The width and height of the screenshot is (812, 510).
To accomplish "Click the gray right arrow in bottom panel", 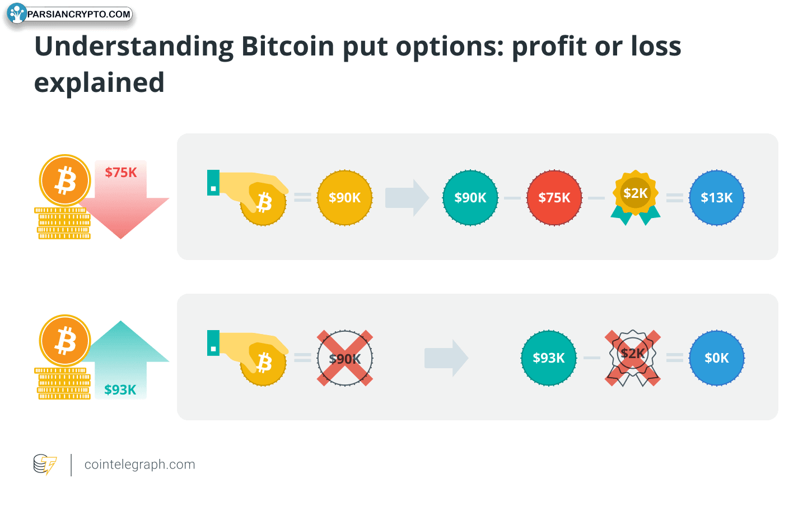I will coord(446,358).
